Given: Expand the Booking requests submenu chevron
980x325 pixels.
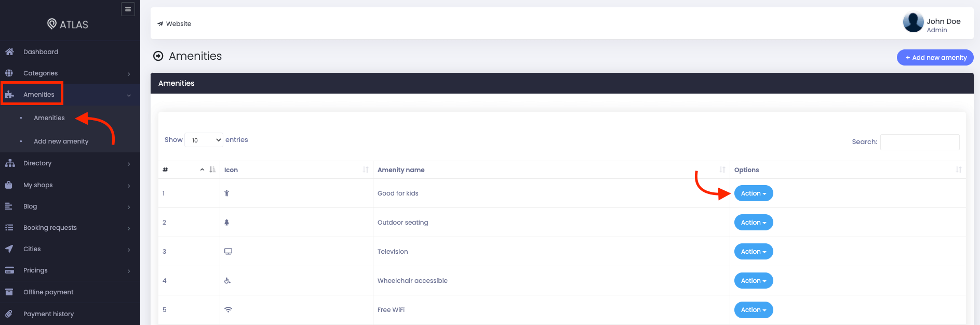Looking at the screenshot, I should click(129, 228).
